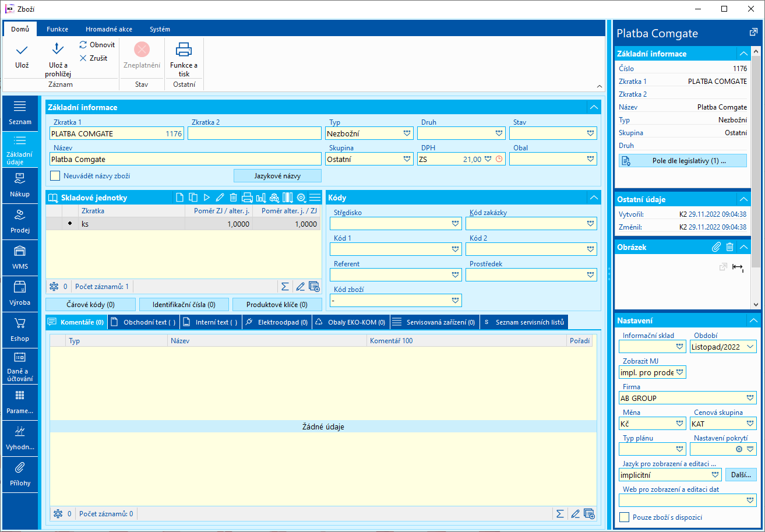The width and height of the screenshot is (765, 532).
Task: Click the Jazykové názvy button
Action: click(x=277, y=175)
